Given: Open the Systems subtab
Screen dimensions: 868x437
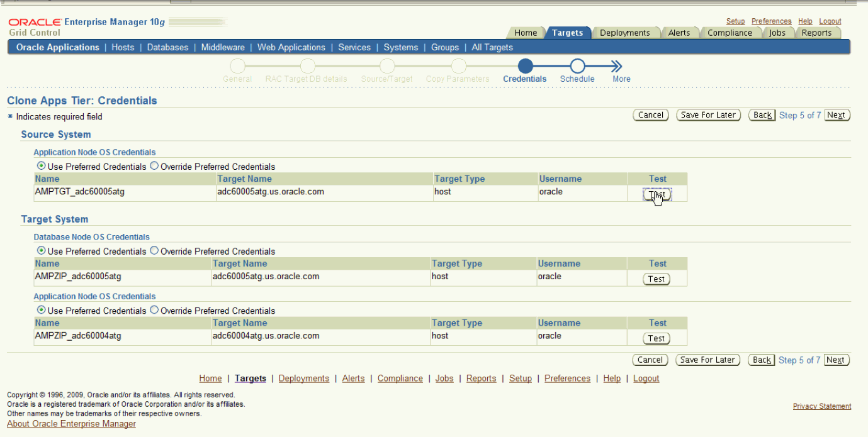Looking at the screenshot, I should [401, 47].
